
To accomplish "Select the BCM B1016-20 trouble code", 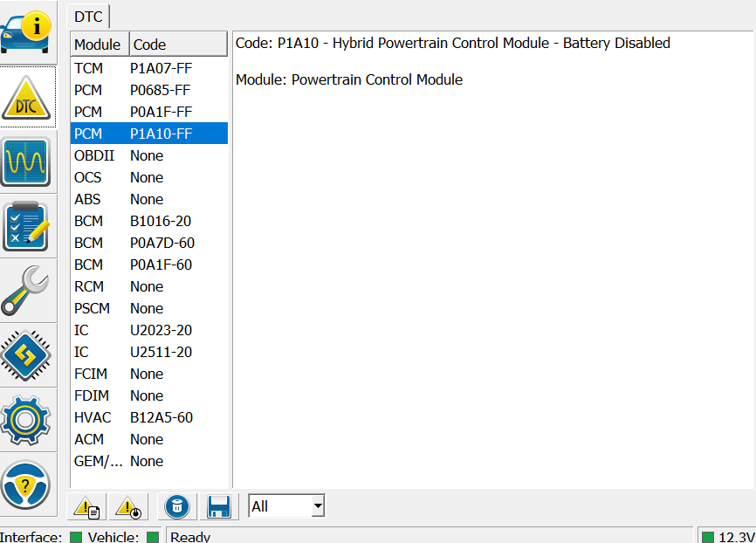I will (148, 221).
